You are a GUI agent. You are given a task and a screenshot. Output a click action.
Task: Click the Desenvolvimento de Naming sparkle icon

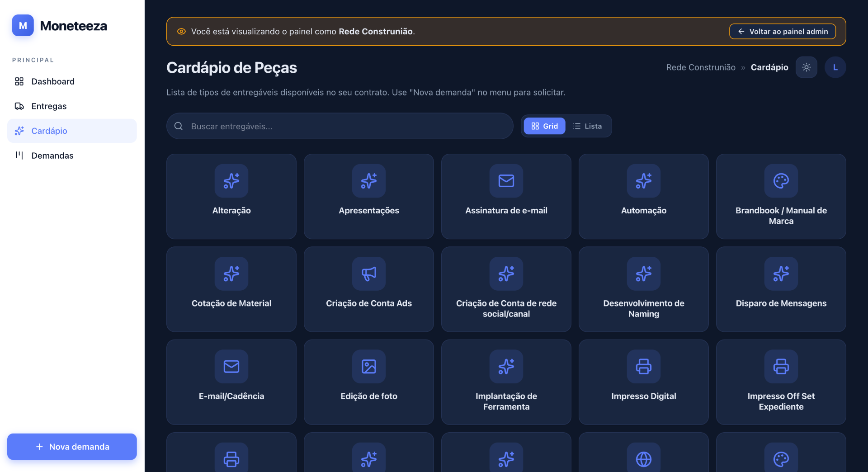click(644, 274)
